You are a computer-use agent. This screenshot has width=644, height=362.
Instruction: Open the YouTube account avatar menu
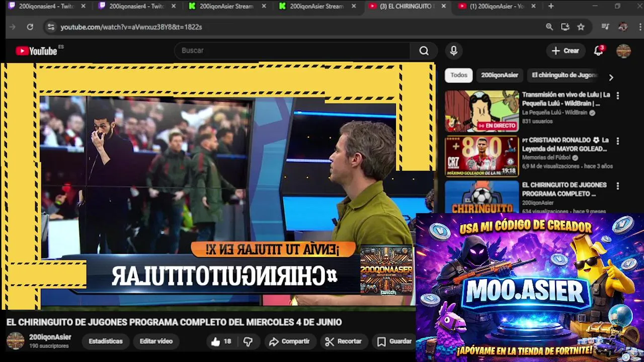pos(624,51)
